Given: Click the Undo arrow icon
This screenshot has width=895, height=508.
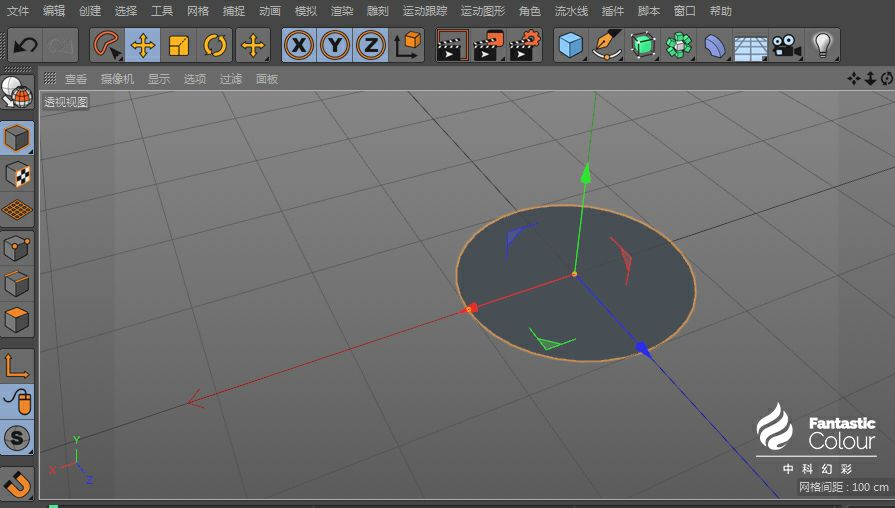Looking at the screenshot, I should (x=26, y=45).
